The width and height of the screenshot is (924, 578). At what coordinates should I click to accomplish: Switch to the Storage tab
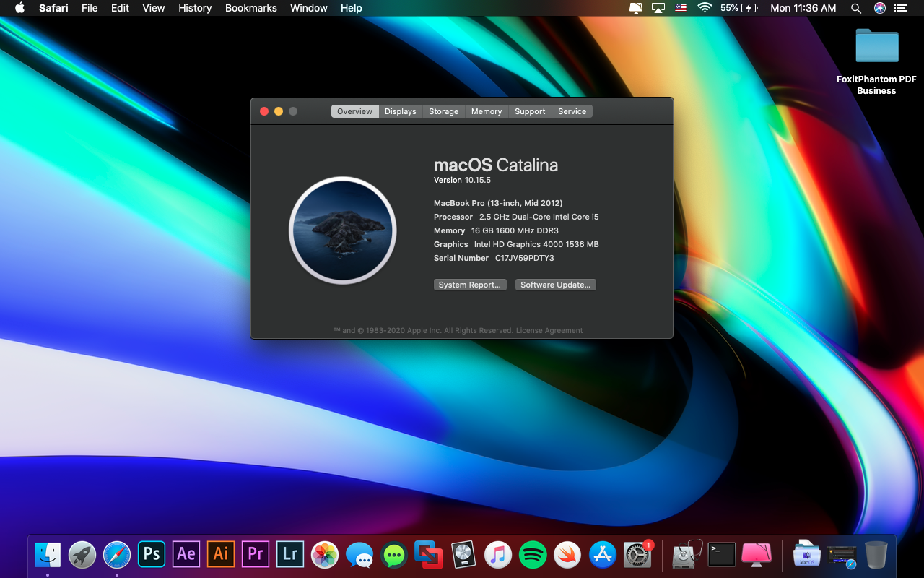(x=443, y=111)
